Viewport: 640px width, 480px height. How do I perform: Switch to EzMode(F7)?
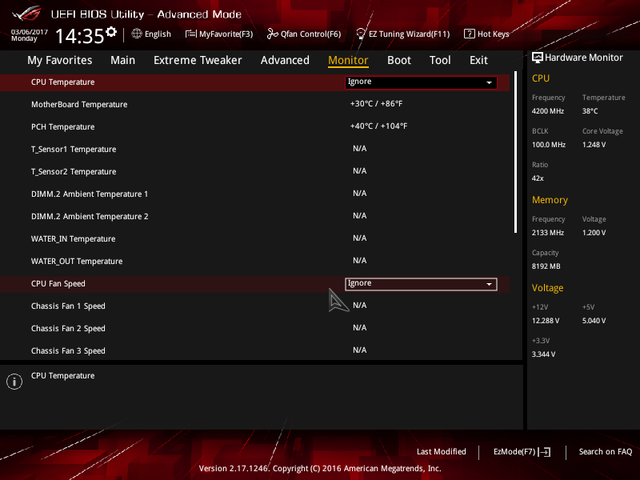pos(522,452)
